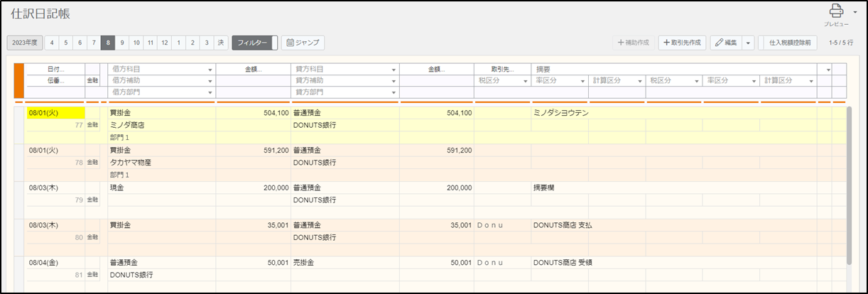
Task: Expand the 借方科目 dropdown
Action: click(210, 70)
